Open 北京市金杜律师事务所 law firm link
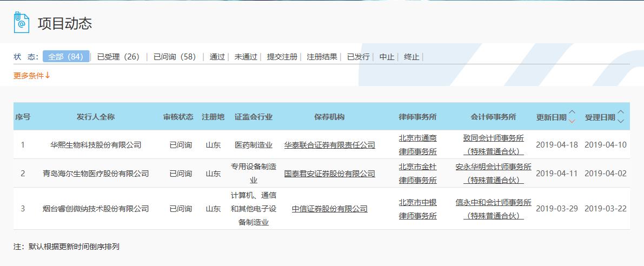The image size is (644, 266). pyautogui.click(x=417, y=174)
